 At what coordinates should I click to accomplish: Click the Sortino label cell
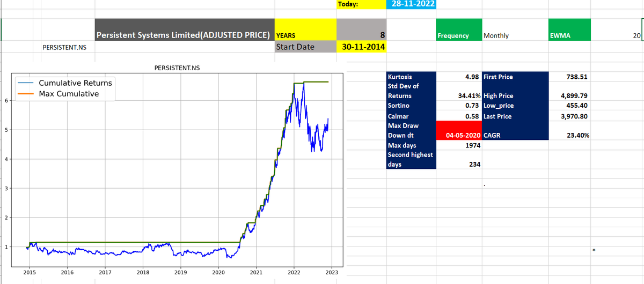coord(411,106)
